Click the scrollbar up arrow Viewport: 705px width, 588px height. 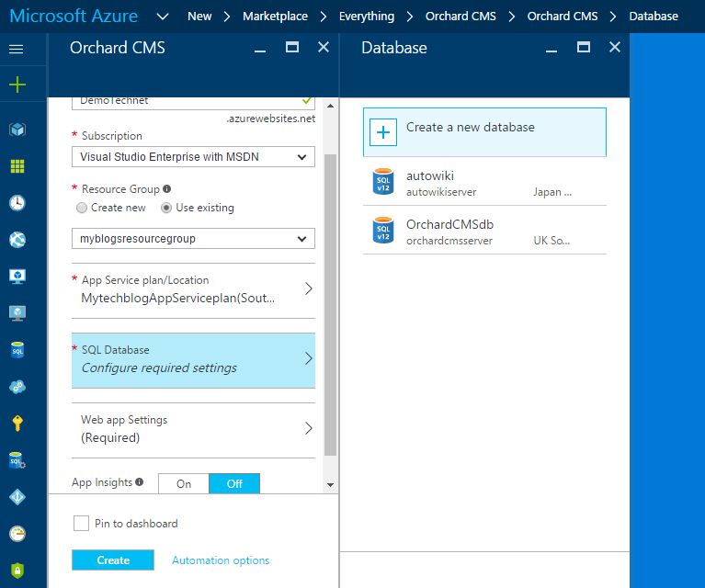(x=331, y=106)
